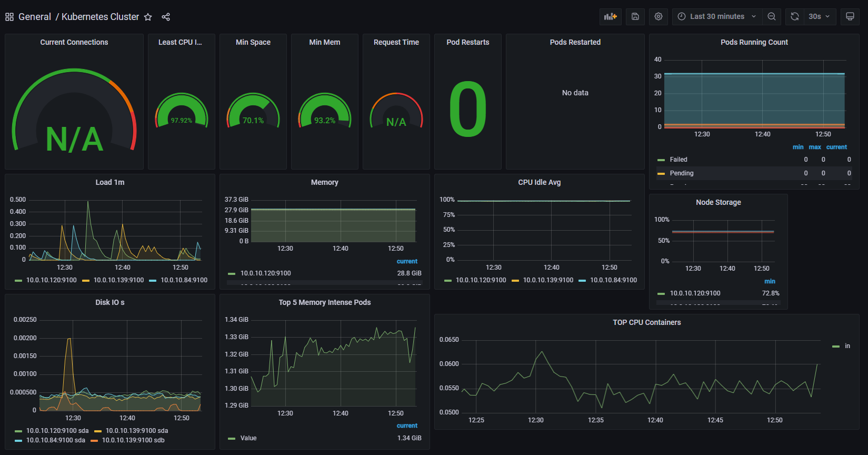Open Node Storage panel title menu
The width and height of the screenshot is (868, 455).
(x=719, y=202)
